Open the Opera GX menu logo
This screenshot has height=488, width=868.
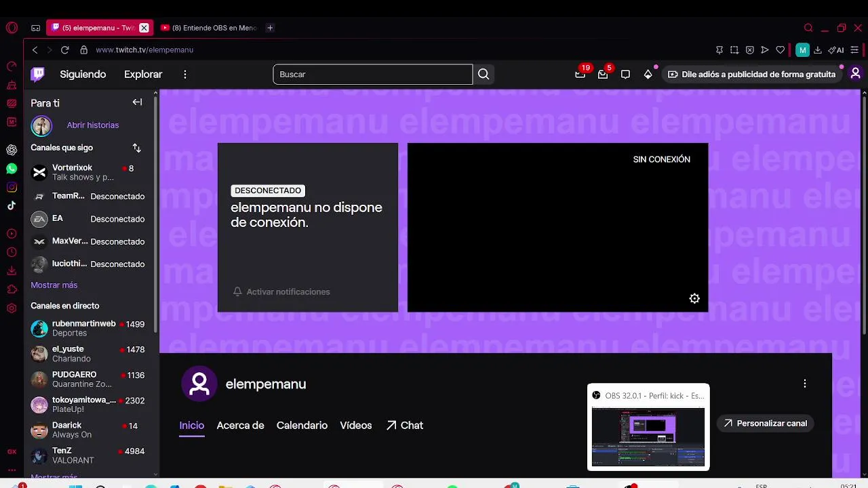click(x=12, y=28)
